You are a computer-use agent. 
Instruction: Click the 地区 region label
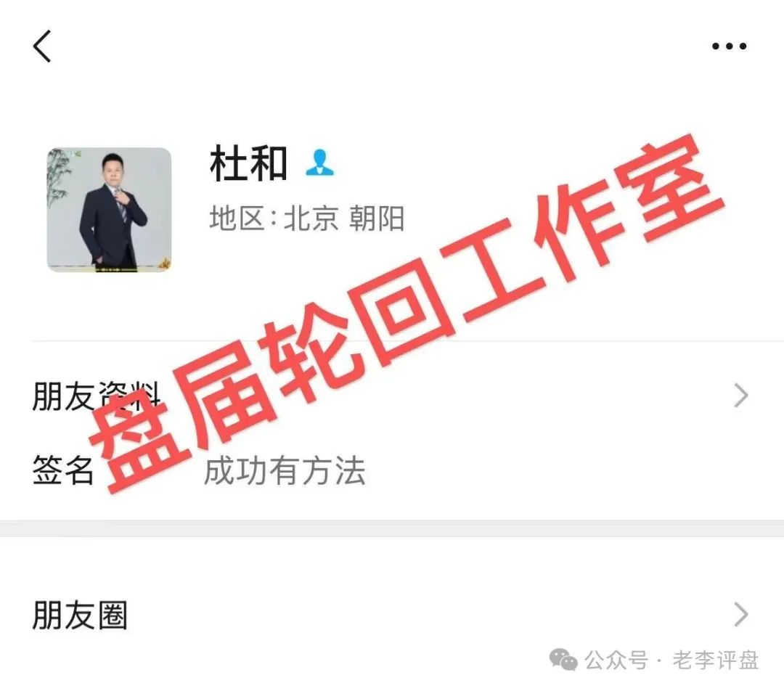(237, 218)
